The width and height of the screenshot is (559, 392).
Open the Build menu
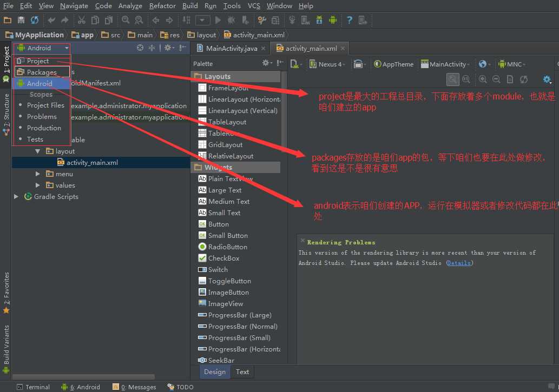point(190,6)
